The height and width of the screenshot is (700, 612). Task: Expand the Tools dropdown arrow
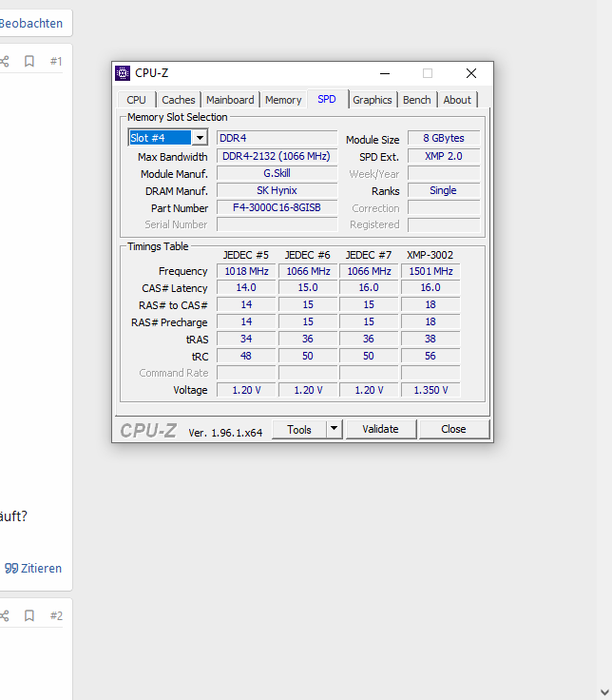(334, 429)
